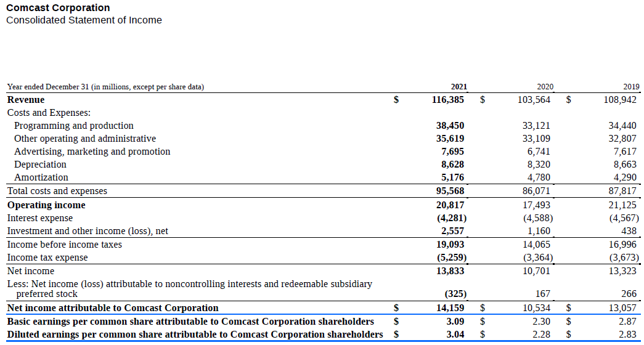The image size is (644, 345).
Task: Select the value 19,093
Action: 450,245
